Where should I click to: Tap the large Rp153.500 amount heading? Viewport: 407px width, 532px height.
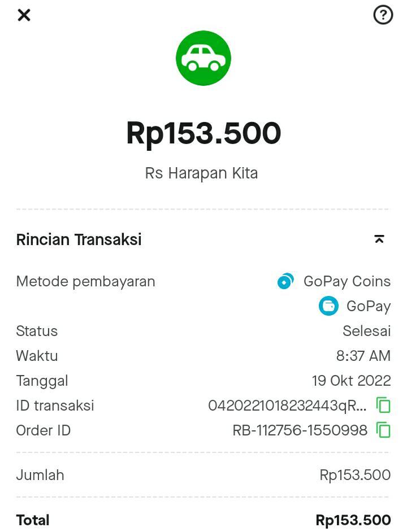203,133
